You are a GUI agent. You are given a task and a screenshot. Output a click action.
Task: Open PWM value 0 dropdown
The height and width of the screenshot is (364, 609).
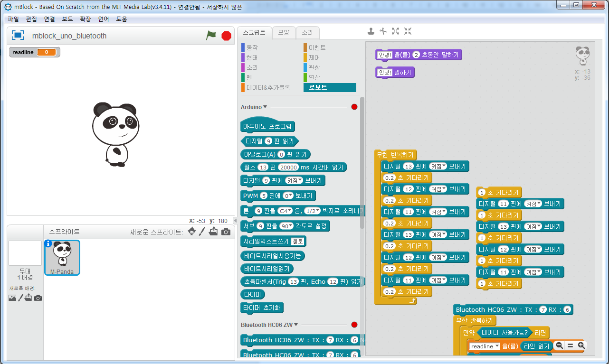tap(288, 196)
